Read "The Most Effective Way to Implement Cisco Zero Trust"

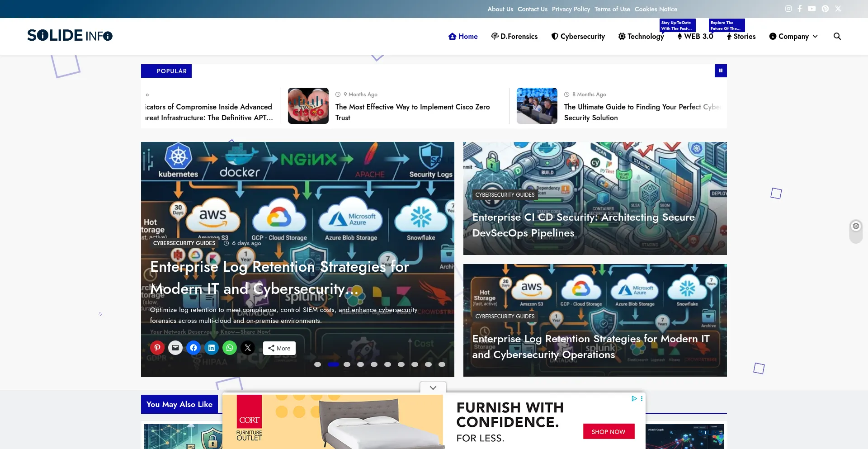412,112
